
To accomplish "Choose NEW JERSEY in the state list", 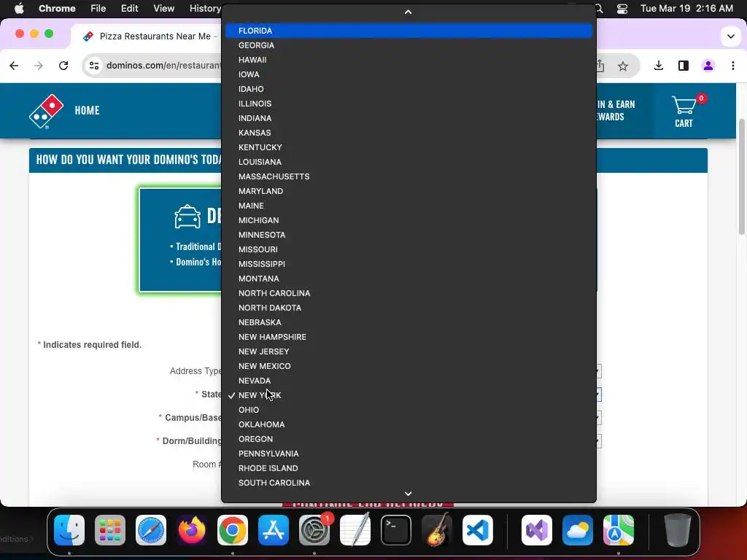I will [409, 351].
